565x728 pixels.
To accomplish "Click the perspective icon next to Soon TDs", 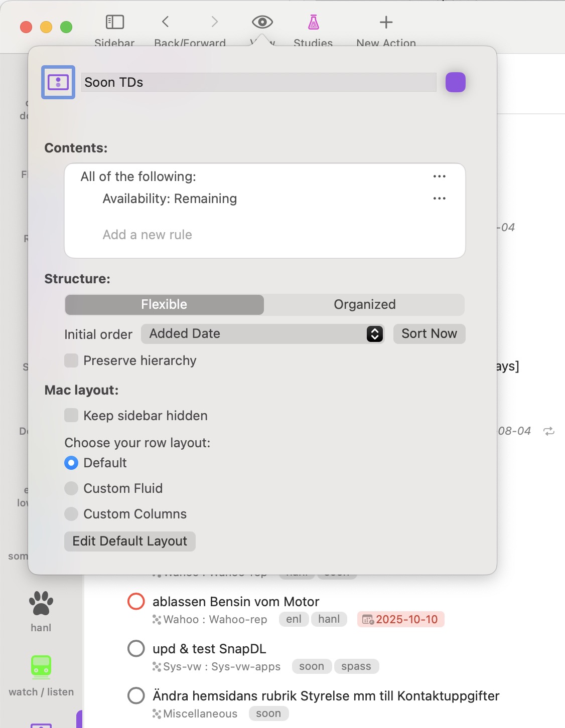I will tap(58, 82).
